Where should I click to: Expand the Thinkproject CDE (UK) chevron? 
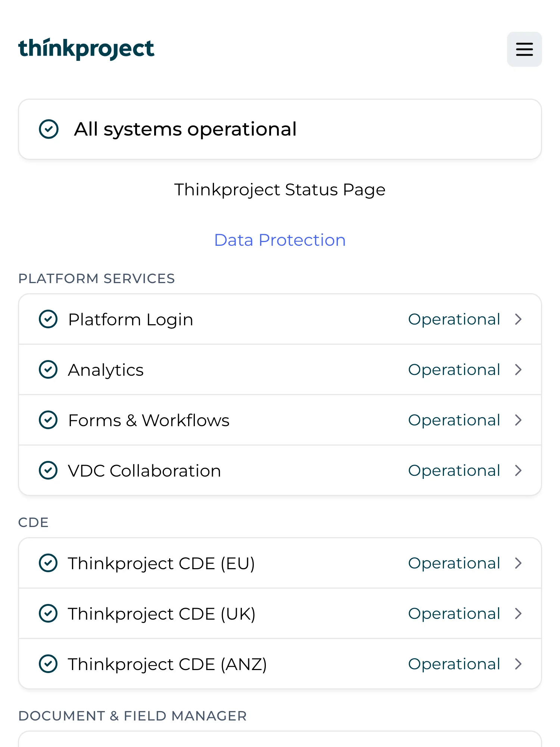click(518, 614)
